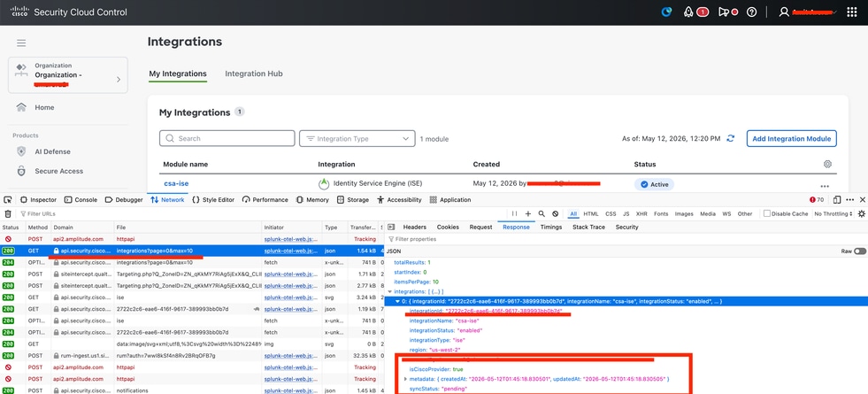Open the Integration Type dropdown
Image resolution: width=868 pixels, height=394 pixels.
(357, 138)
